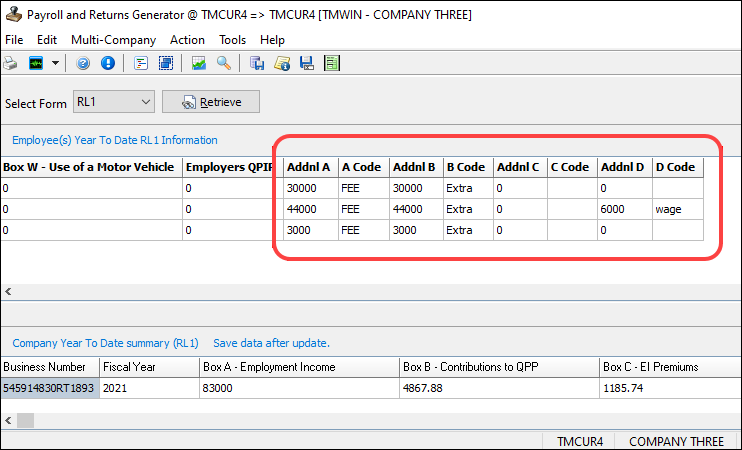
Task: Expand the waveform icon dropdown arrow
Action: (x=55, y=63)
